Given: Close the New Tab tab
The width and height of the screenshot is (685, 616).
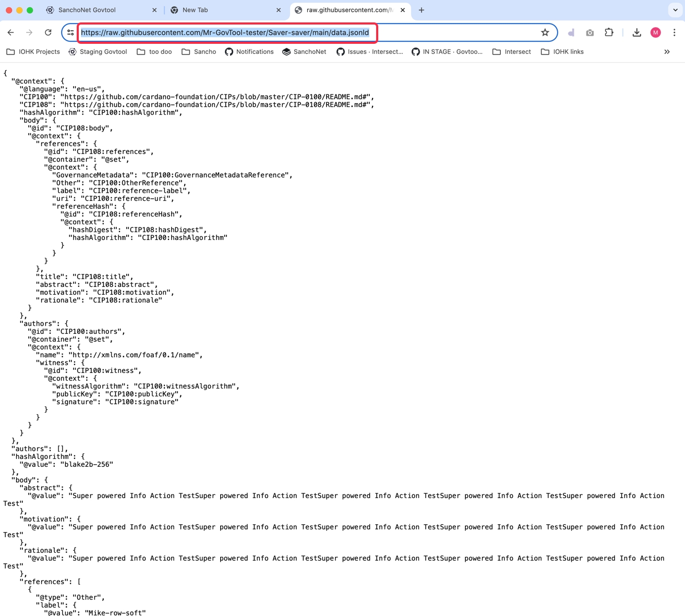Looking at the screenshot, I should click(x=279, y=10).
